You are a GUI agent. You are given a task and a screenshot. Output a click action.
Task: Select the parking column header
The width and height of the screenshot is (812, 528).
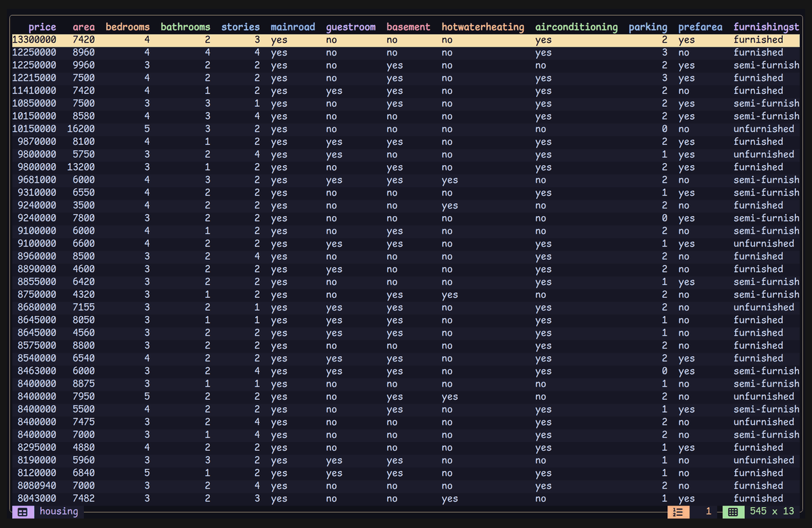pos(648,27)
